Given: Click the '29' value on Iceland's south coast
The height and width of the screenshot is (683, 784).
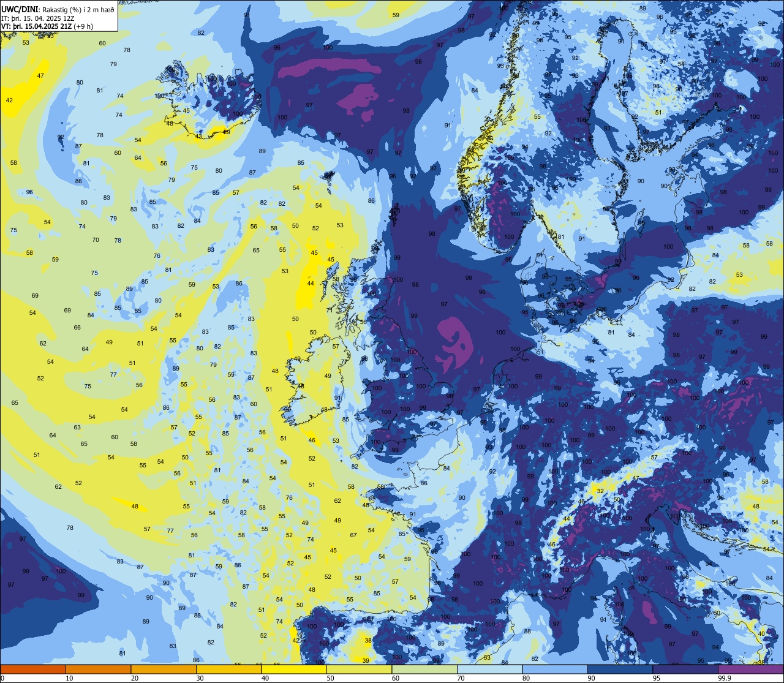Looking at the screenshot, I should pos(227,132).
